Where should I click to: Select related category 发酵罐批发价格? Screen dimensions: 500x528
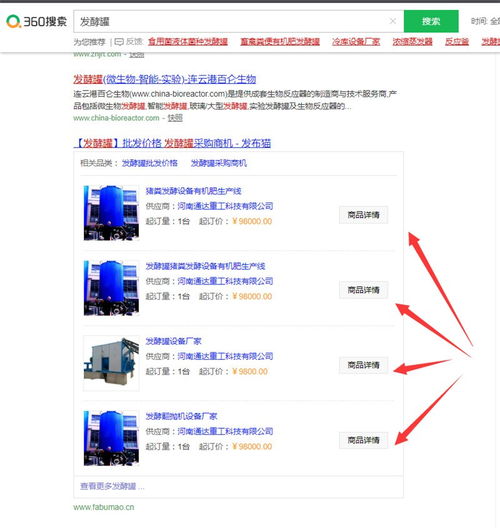coord(149,163)
